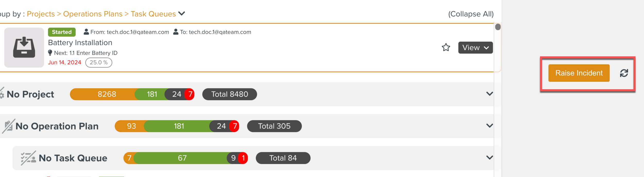Star the Battery Installation task
This screenshot has height=177, width=644.
click(x=446, y=47)
